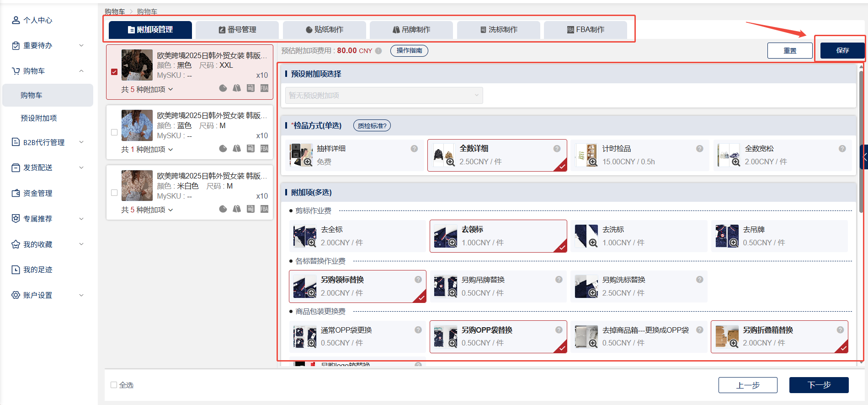Viewport: 868px width, 405px height.
Task: Click sticker icon in blue M product row
Action: [223, 148]
